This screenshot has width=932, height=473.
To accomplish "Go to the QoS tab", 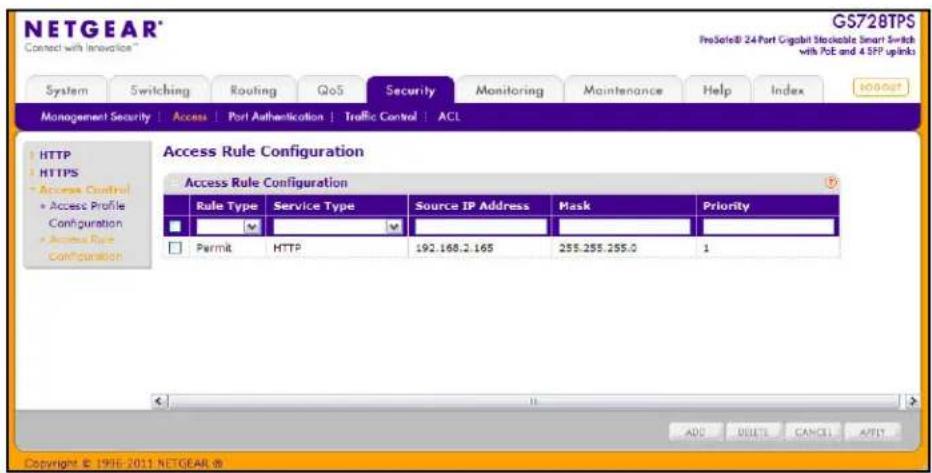I will [x=330, y=91].
